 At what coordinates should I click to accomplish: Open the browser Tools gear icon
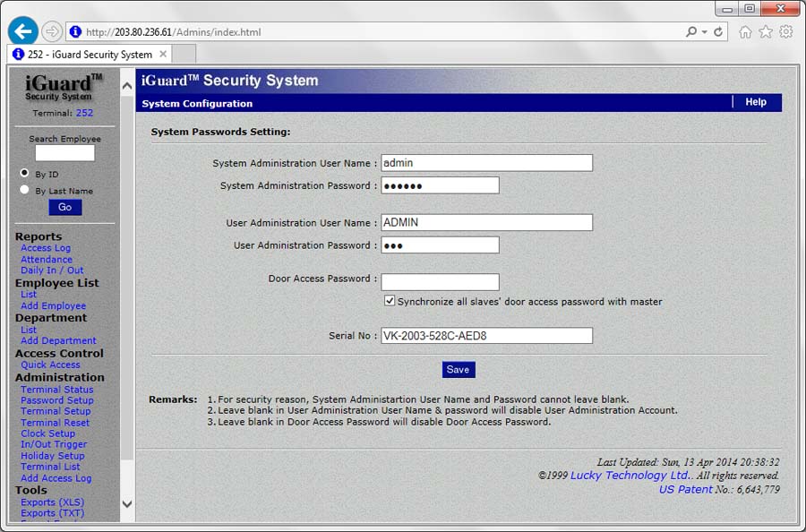786,32
